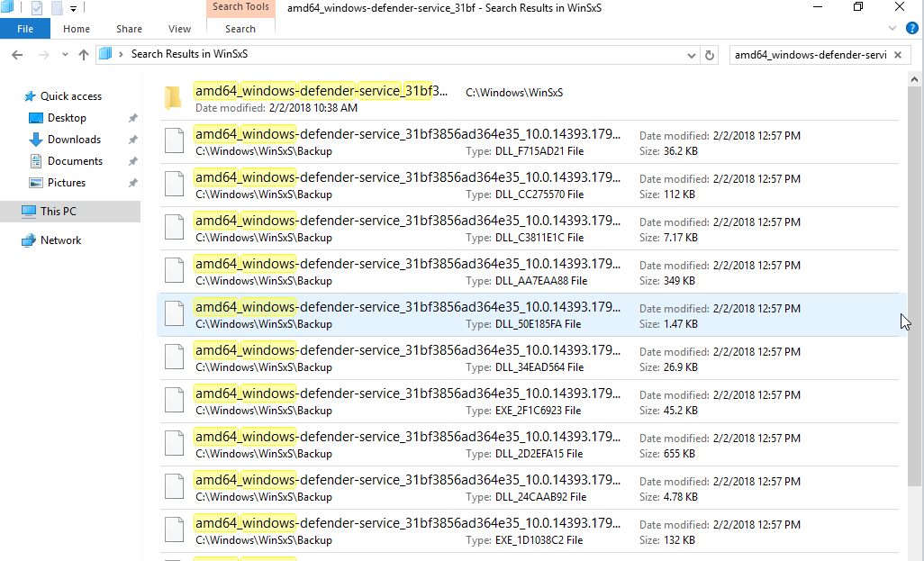This screenshot has width=924, height=561.
Task: Select the EXE_2F1C6923 file result
Action: tap(530, 401)
